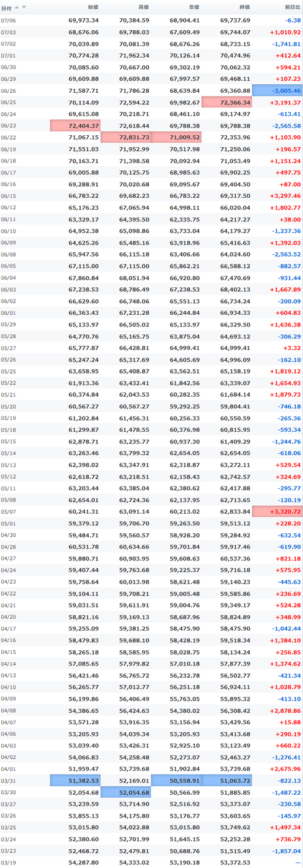Select the red highlighted change +3,320.72

[x=277, y=511]
